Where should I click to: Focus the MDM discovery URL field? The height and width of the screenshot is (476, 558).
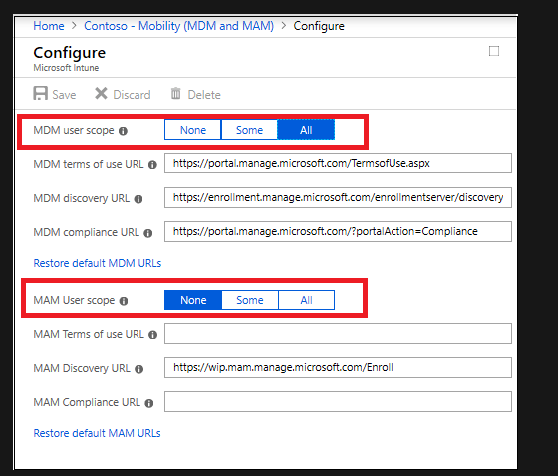338,197
